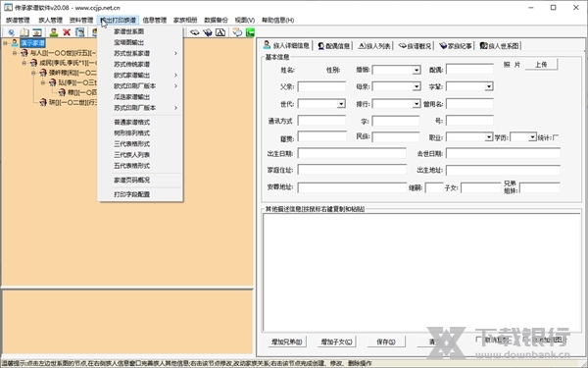Open the 帮助信息(H) menu

click(278, 20)
